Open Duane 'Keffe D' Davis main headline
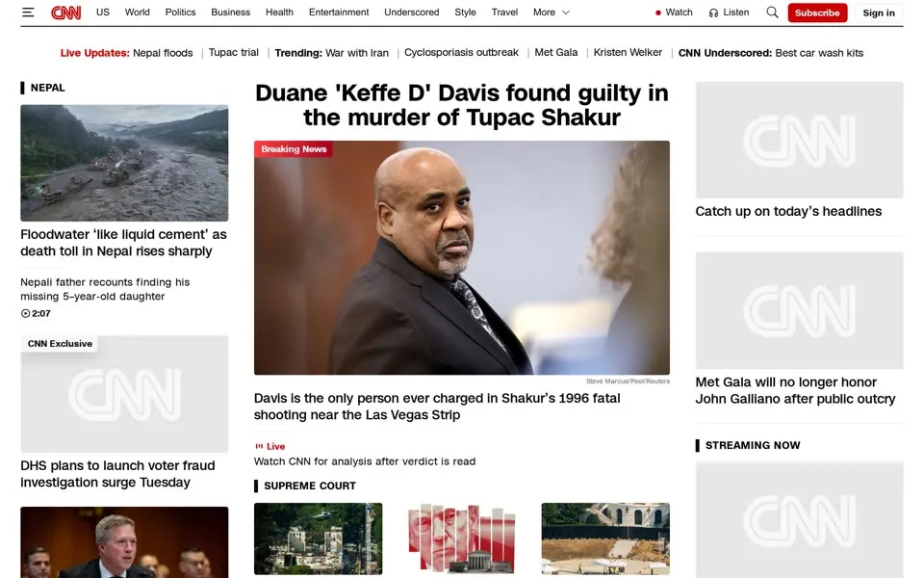Image resolution: width=924 pixels, height=578 pixels. pyautogui.click(x=462, y=105)
